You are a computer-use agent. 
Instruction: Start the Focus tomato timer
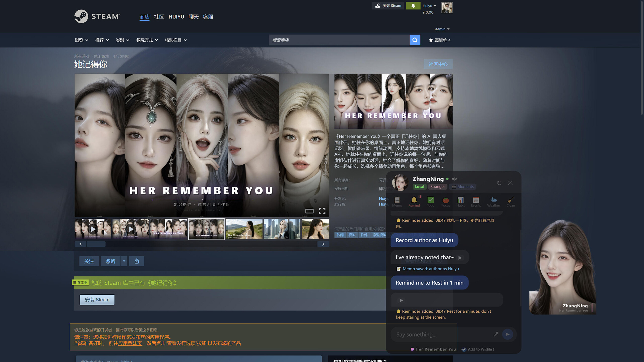pyautogui.click(x=446, y=202)
